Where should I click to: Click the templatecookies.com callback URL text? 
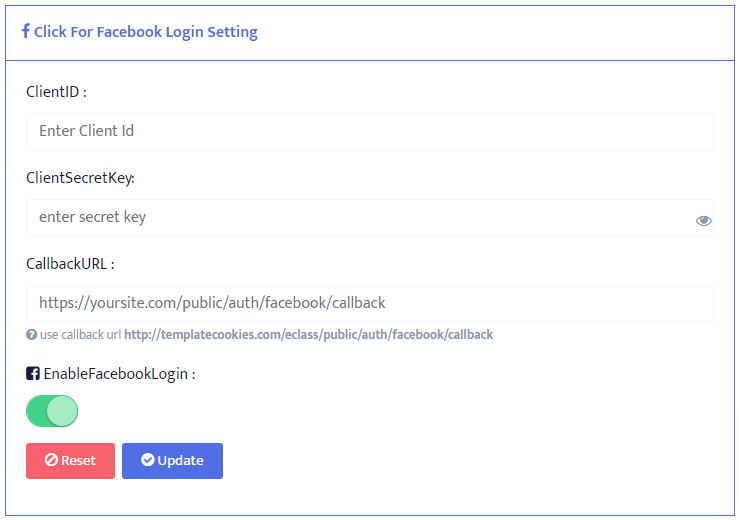(308, 335)
